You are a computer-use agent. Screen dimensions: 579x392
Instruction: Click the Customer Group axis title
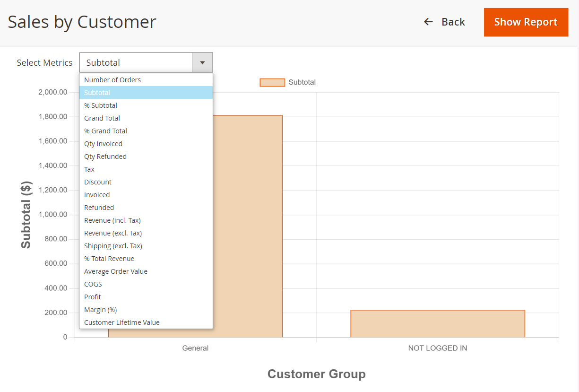tap(317, 374)
